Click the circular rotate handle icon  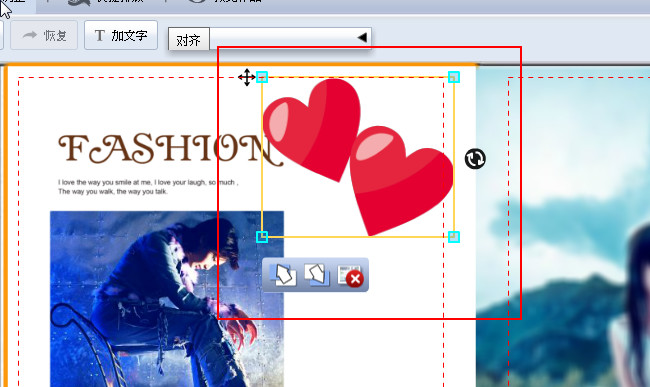point(475,159)
